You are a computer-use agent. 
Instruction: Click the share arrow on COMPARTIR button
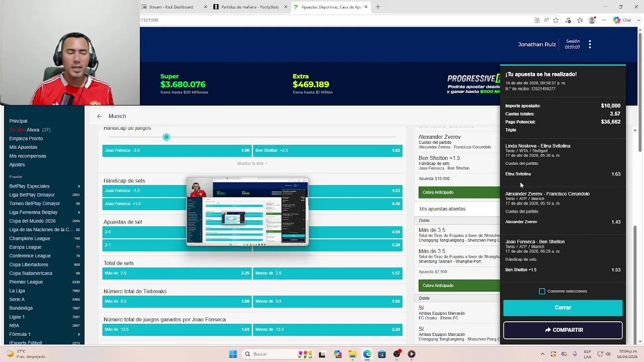pos(548,330)
